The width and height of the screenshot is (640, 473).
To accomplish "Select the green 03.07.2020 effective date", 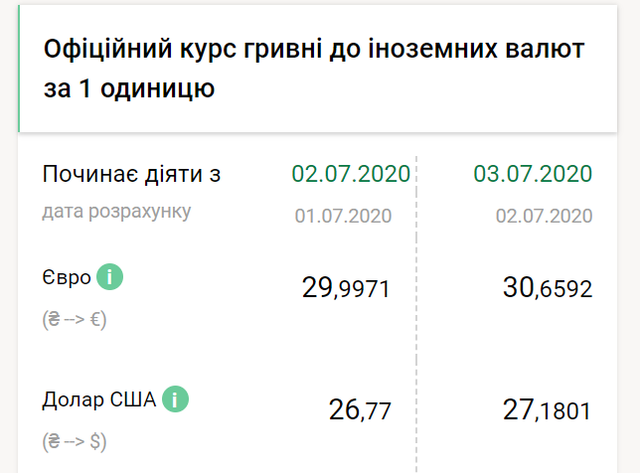I will click(x=533, y=174).
